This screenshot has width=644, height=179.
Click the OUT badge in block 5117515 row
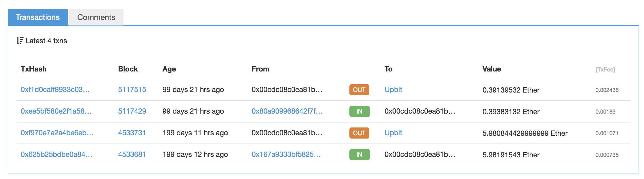coord(359,90)
